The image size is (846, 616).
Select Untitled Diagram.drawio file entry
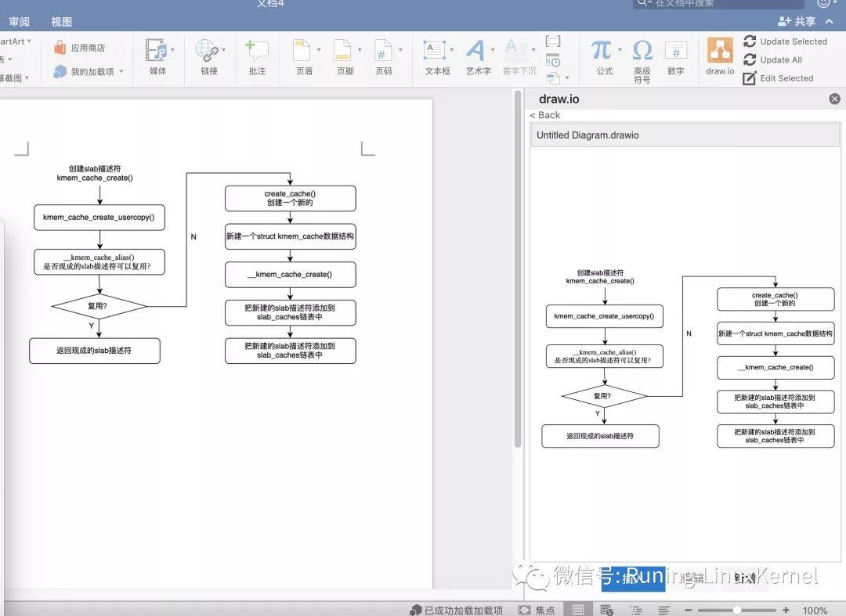pyautogui.click(x=685, y=135)
